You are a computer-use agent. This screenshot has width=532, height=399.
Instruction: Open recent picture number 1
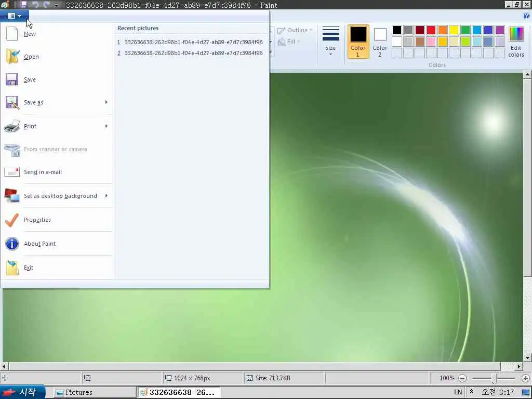click(190, 42)
